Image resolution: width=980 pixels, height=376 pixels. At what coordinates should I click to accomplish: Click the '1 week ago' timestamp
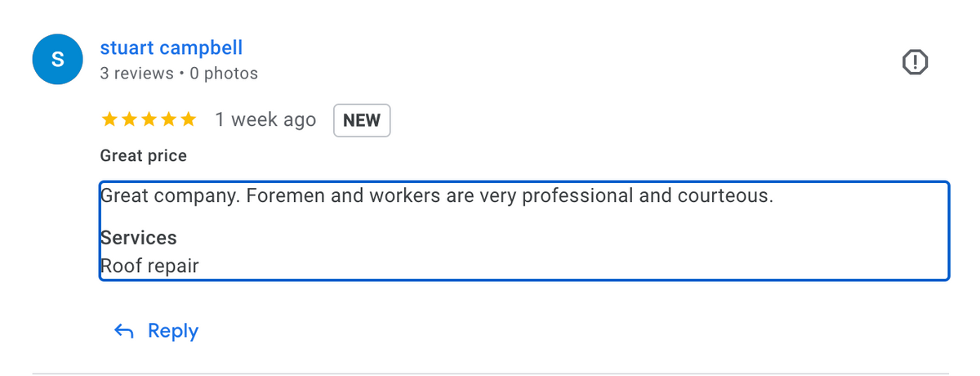[265, 120]
